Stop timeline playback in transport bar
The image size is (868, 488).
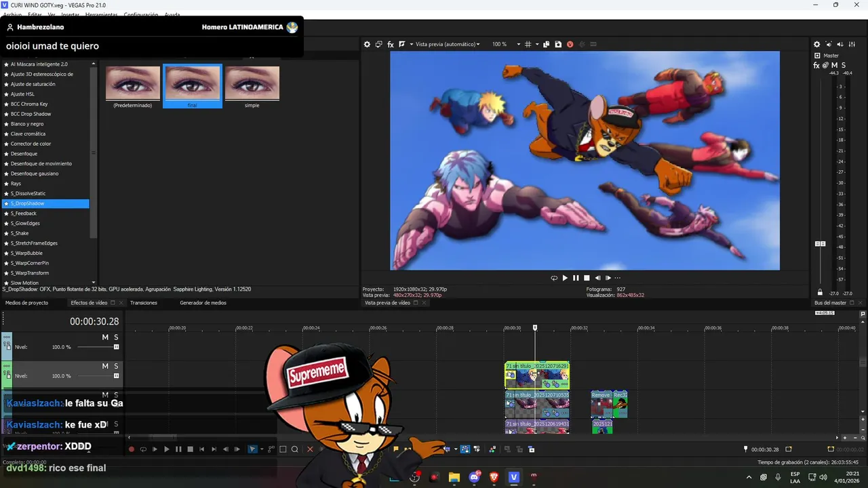190,449
